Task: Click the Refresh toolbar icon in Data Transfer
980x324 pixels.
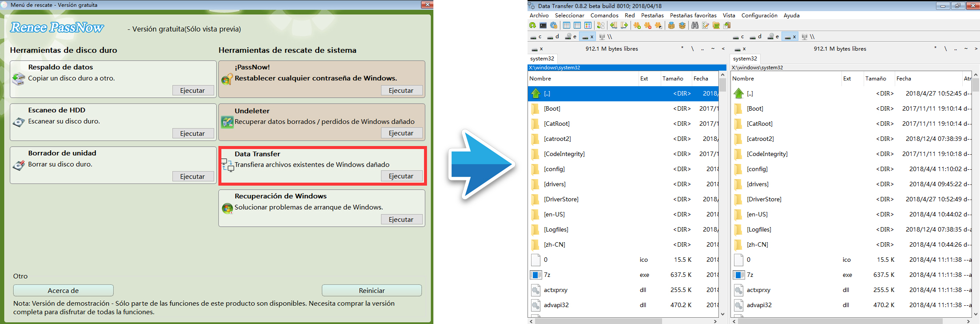Action: pyautogui.click(x=532, y=25)
